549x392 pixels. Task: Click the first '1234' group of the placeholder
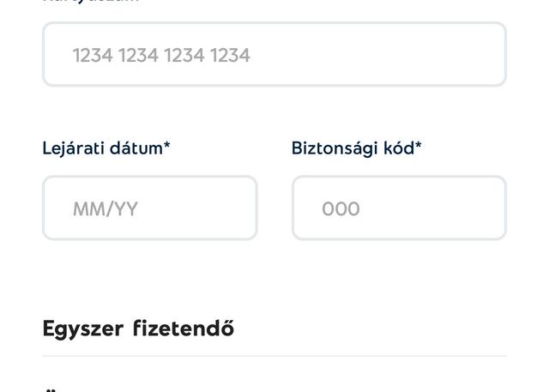[x=93, y=55]
